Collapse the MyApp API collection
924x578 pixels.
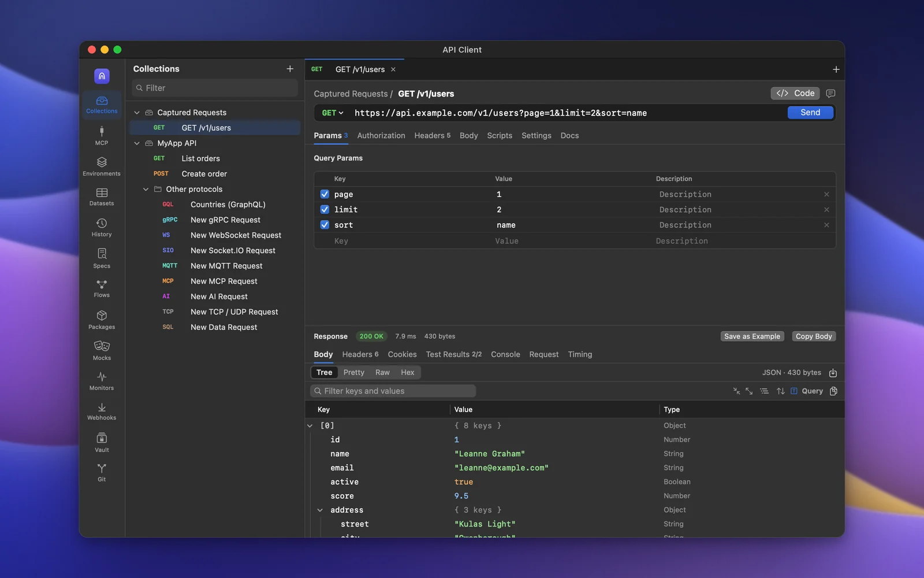pyautogui.click(x=137, y=143)
